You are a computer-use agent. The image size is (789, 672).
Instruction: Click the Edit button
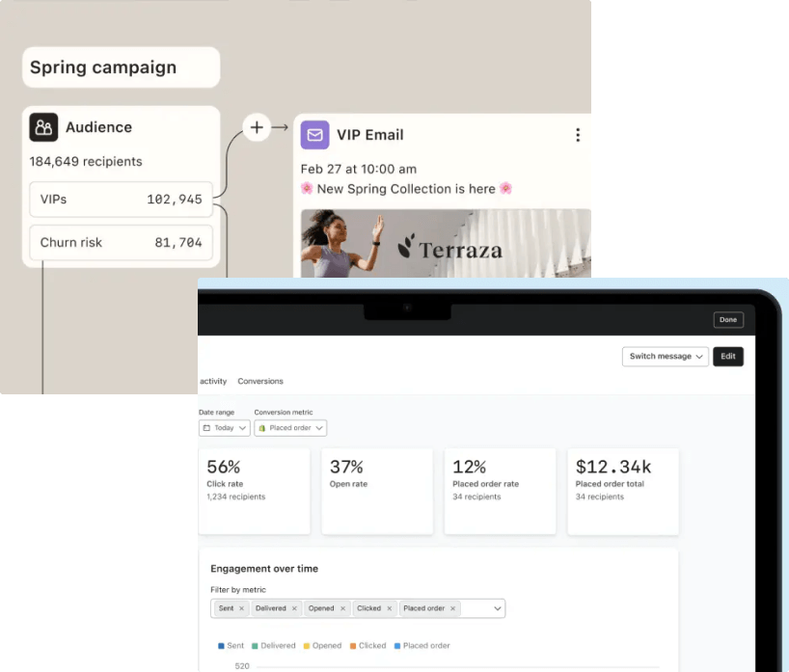[728, 357]
